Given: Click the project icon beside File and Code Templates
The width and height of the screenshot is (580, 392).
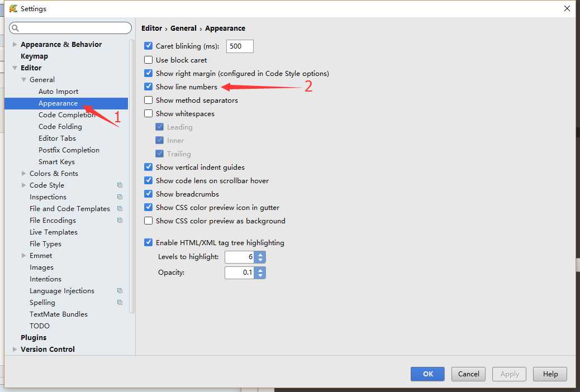Looking at the screenshot, I should click(x=120, y=209).
